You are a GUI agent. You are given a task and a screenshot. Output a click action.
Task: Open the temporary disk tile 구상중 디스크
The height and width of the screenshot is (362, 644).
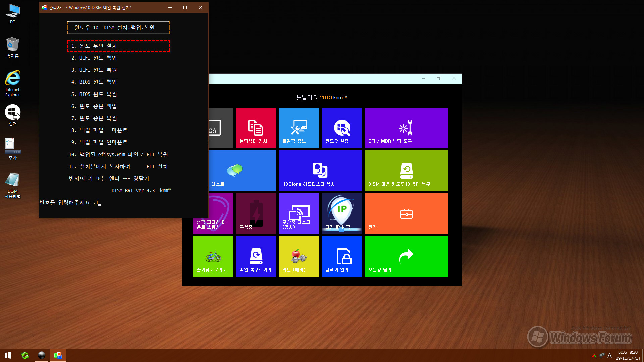tap(299, 214)
